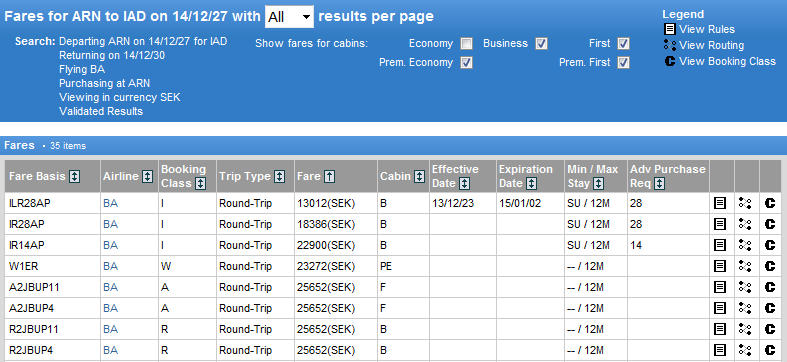Select the 22900(SEK) fare cell

[335, 245]
